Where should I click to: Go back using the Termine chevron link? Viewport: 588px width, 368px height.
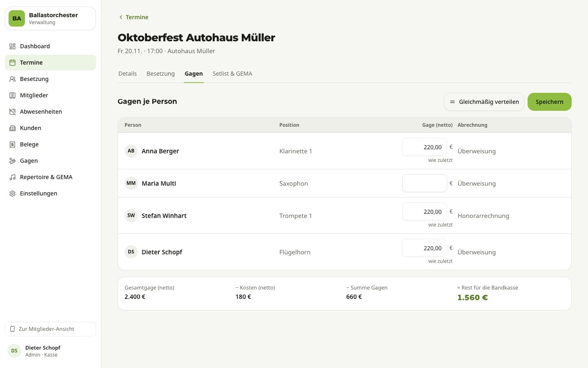point(133,17)
